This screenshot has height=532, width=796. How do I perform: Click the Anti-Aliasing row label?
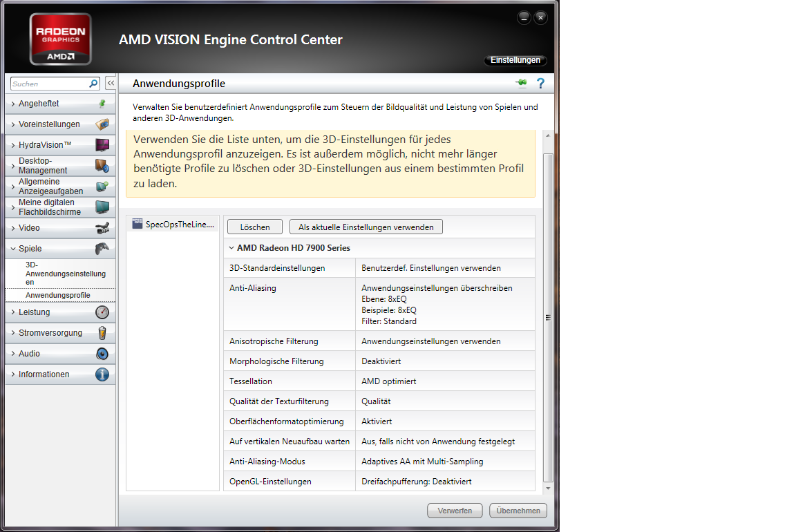[x=253, y=288]
